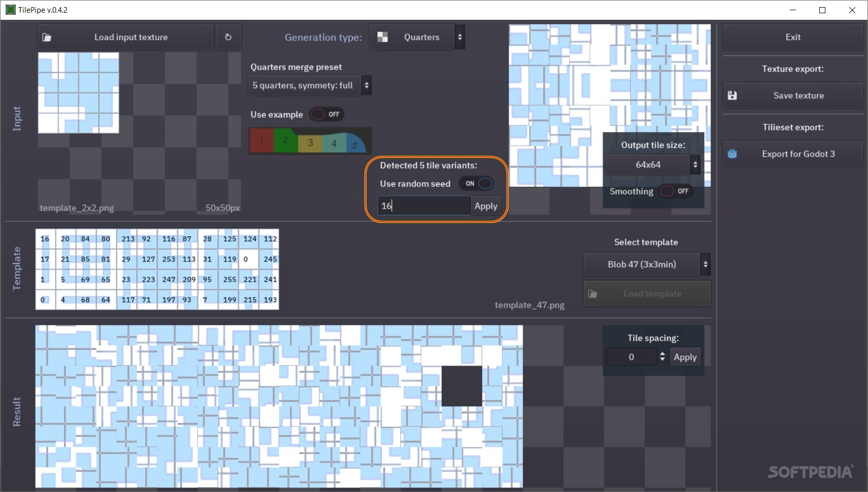This screenshot has height=492, width=868.
Task: Click the Exit button
Action: (x=793, y=37)
